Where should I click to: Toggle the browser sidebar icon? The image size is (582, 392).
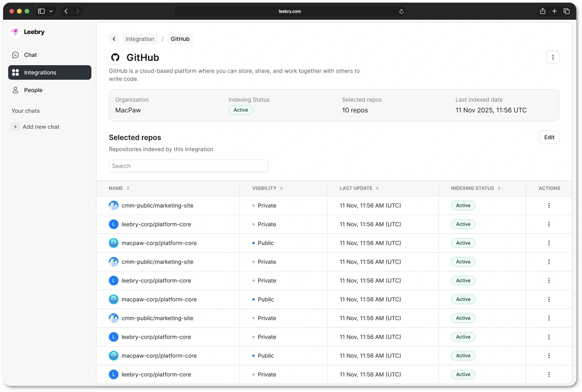click(x=41, y=11)
